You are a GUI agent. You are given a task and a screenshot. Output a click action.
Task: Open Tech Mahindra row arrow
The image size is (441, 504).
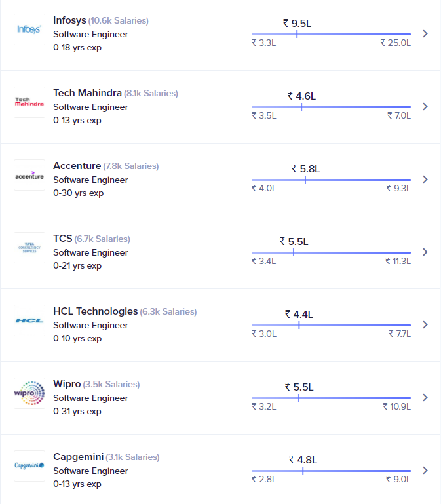[x=425, y=106]
